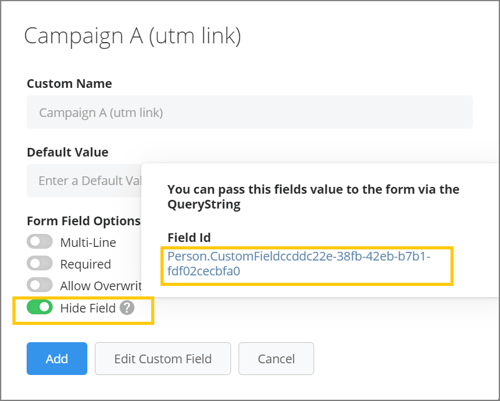Click the Campaign A (utm link) heading
The height and width of the screenshot is (401, 500).
point(132,36)
